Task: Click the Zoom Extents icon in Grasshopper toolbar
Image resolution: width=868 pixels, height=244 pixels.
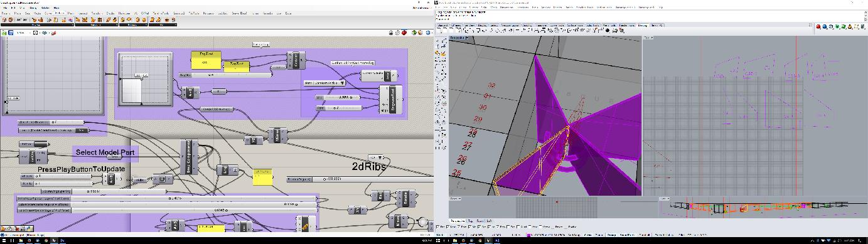Action: tap(35, 33)
